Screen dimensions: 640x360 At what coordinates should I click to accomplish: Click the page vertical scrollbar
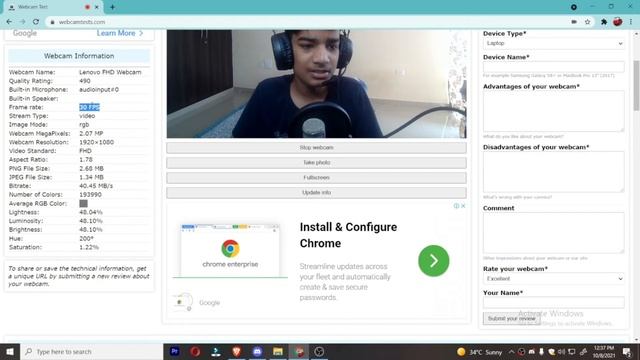[636, 85]
